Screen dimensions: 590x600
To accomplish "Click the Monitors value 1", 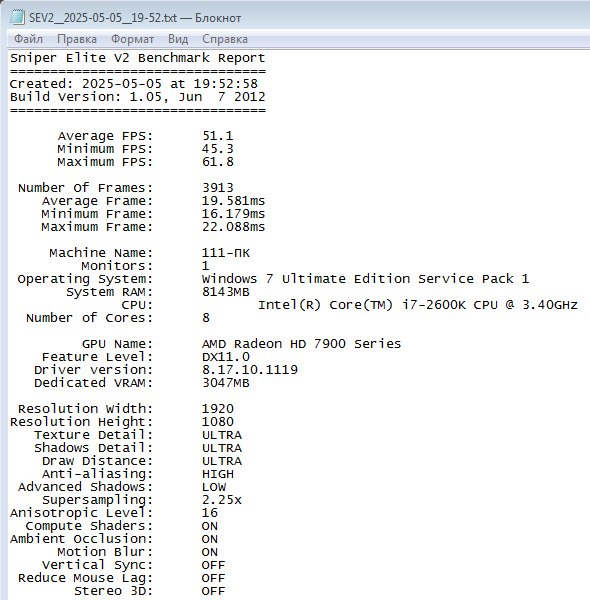I will [x=205, y=266].
